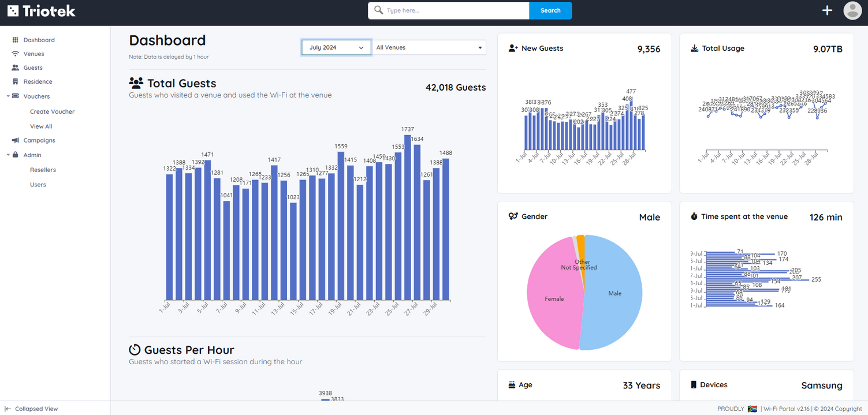Select Users in the Admin menu
This screenshot has height=415, width=868.
pos(38,185)
